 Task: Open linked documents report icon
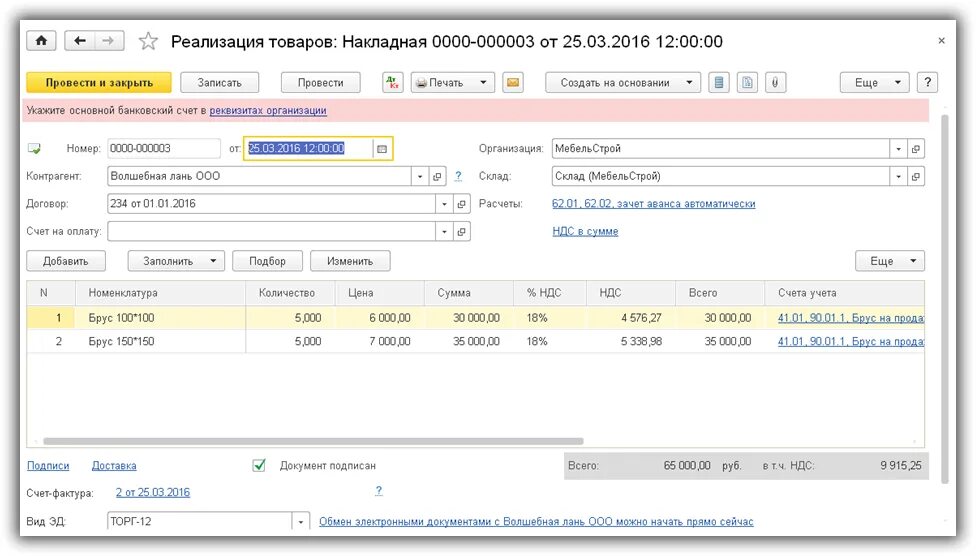click(747, 83)
